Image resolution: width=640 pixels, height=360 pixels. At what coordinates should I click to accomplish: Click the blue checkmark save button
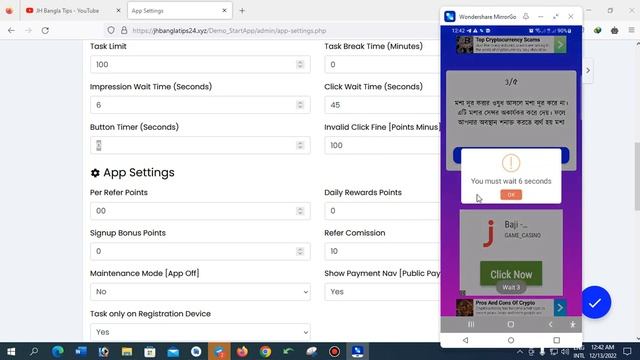(595, 302)
